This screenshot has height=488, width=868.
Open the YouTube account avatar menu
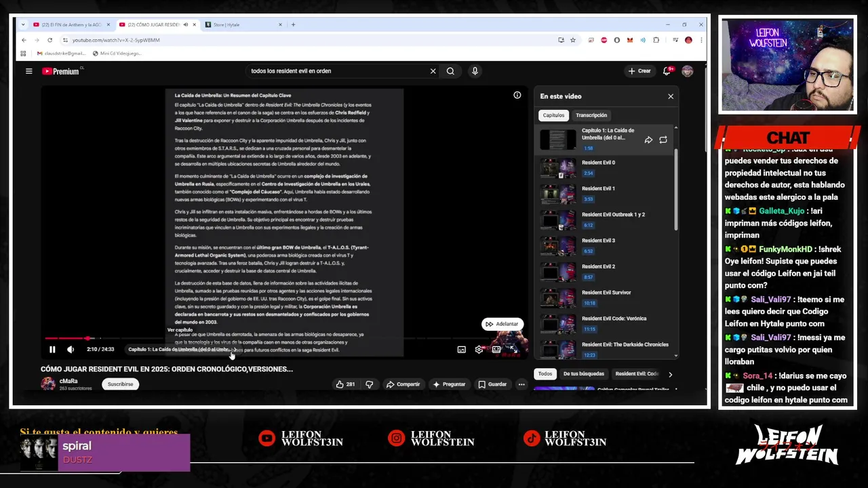tap(688, 71)
